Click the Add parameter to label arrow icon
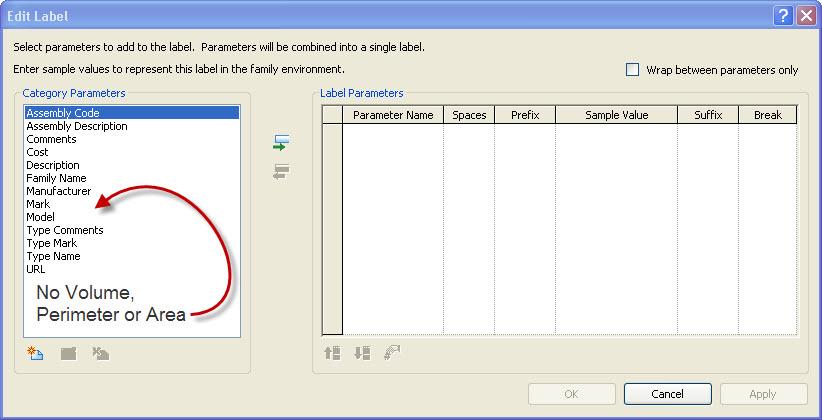This screenshot has height=420, width=822. coord(281,143)
